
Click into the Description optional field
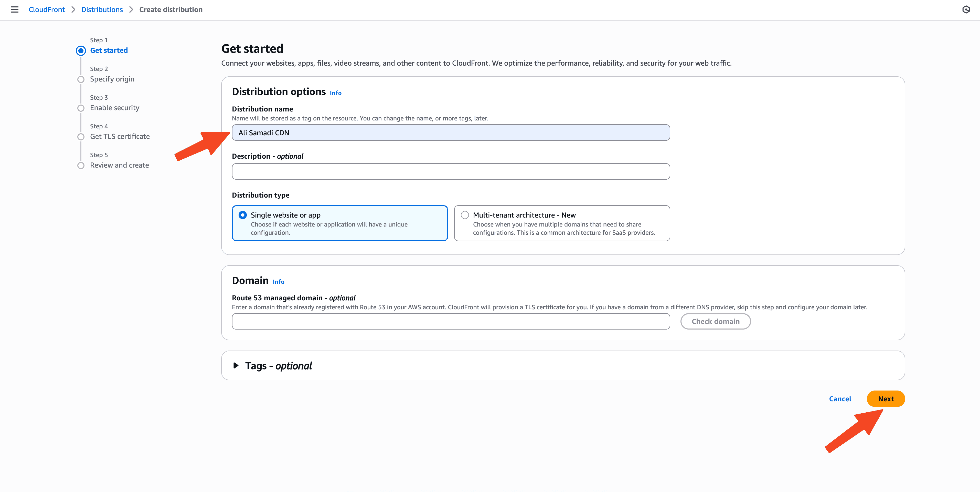tap(451, 171)
